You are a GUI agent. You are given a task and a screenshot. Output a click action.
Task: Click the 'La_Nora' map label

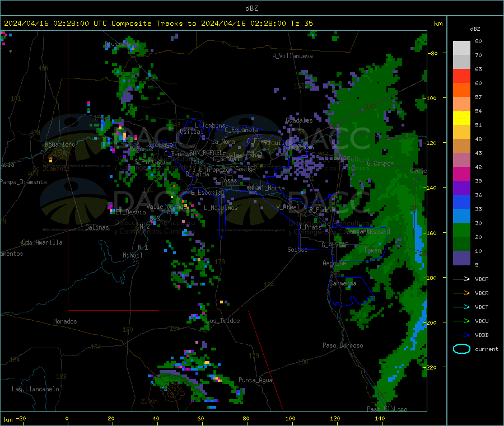click(223, 142)
